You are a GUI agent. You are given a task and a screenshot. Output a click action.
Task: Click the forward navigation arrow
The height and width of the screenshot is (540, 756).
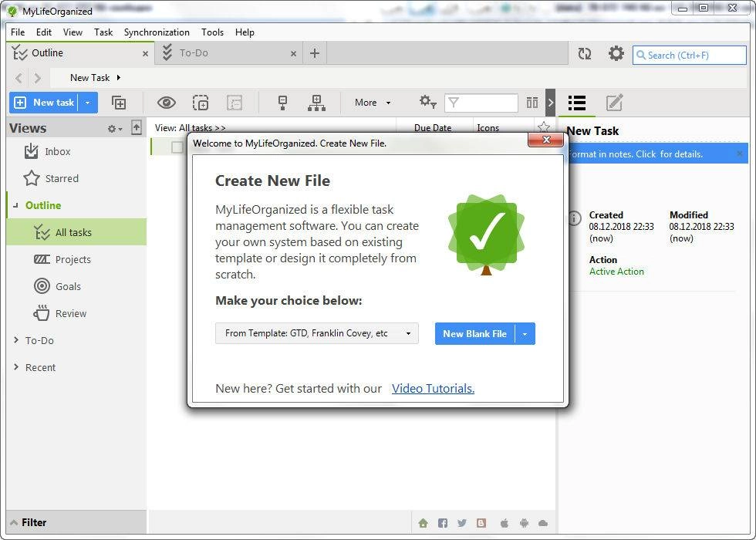38,78
